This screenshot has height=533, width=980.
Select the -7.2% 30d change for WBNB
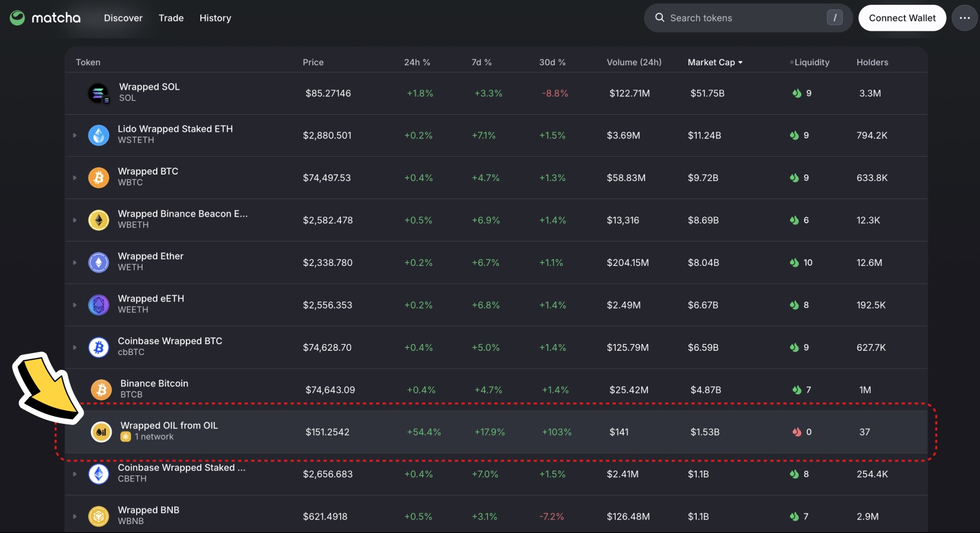pos(552,516)
